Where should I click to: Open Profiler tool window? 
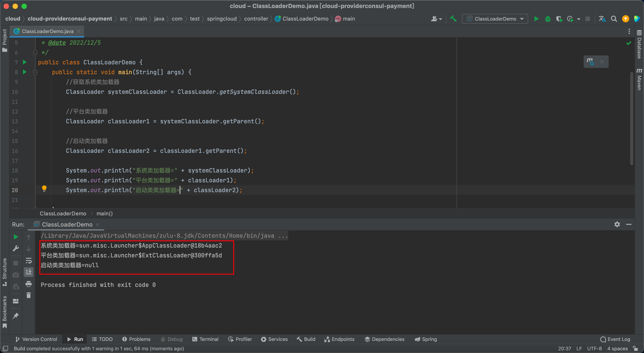pyautogui.click(x=240, y=339)
